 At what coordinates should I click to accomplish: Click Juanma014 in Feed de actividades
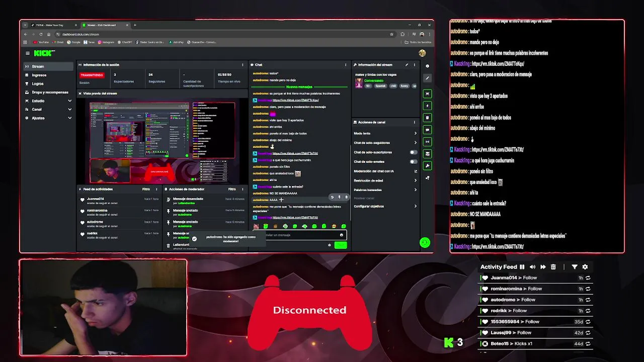click(96, 199)
